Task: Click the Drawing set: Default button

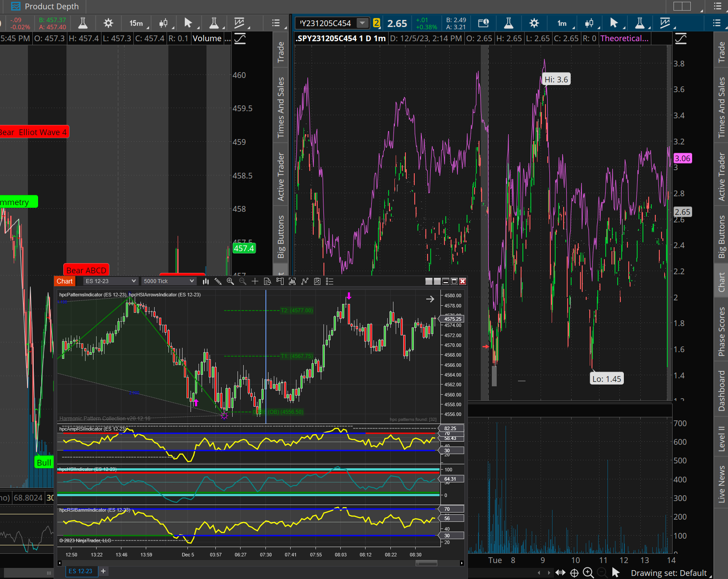Action: (668, 573)
